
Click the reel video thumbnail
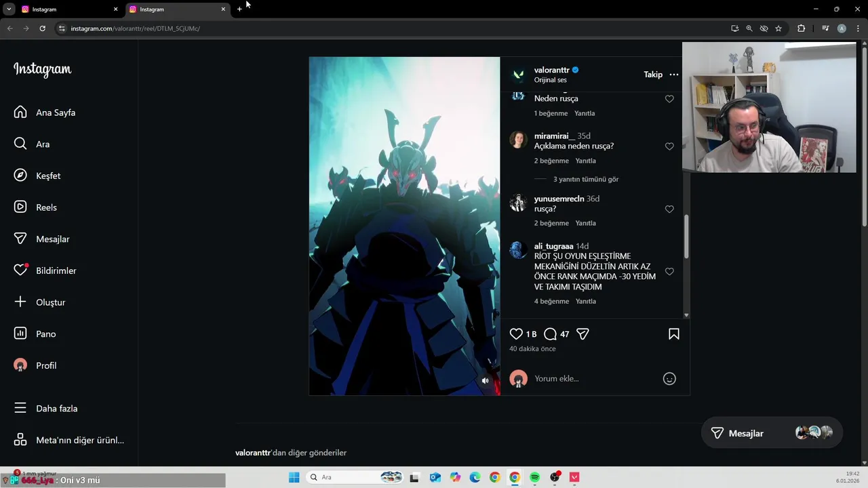click(404, 226)
